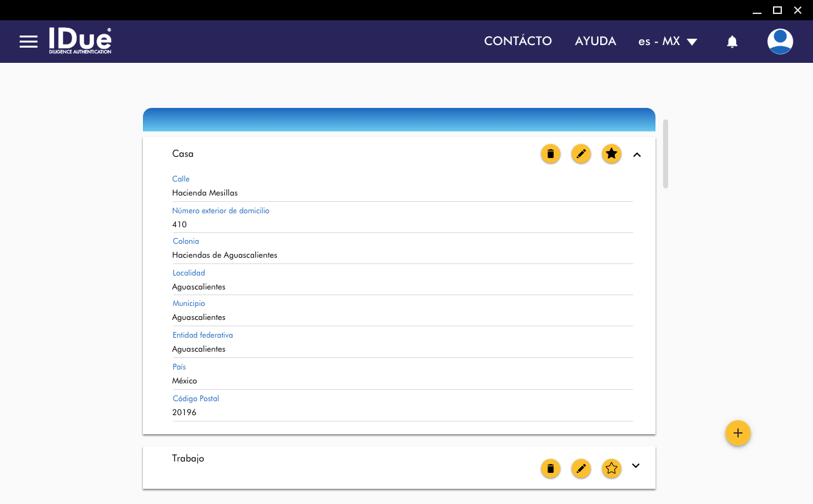Add a new address with plus button
The width and height of the screenshot is (813, 504).
point(738,433)
